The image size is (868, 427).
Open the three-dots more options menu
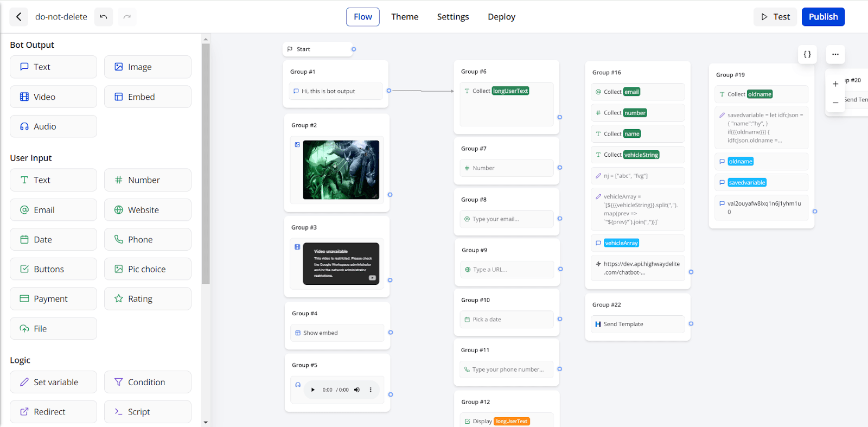835,54
